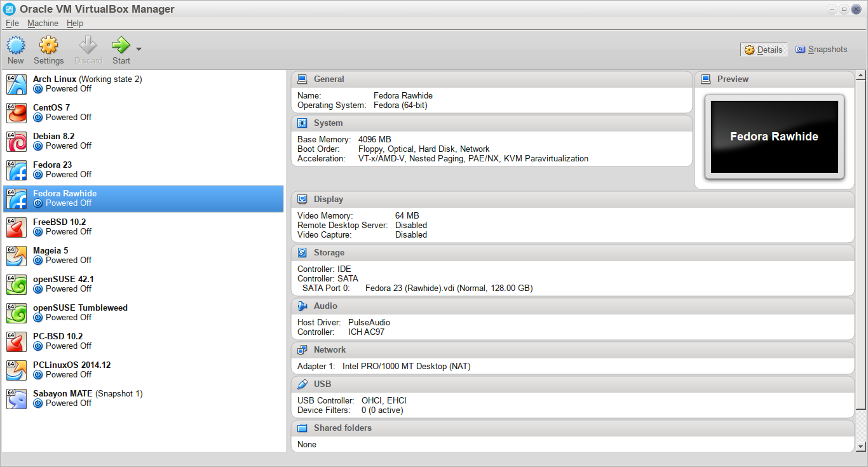868x467 pixels.
Task: Open Settings gear toolbar icon
Action: [x=49, y=45]
